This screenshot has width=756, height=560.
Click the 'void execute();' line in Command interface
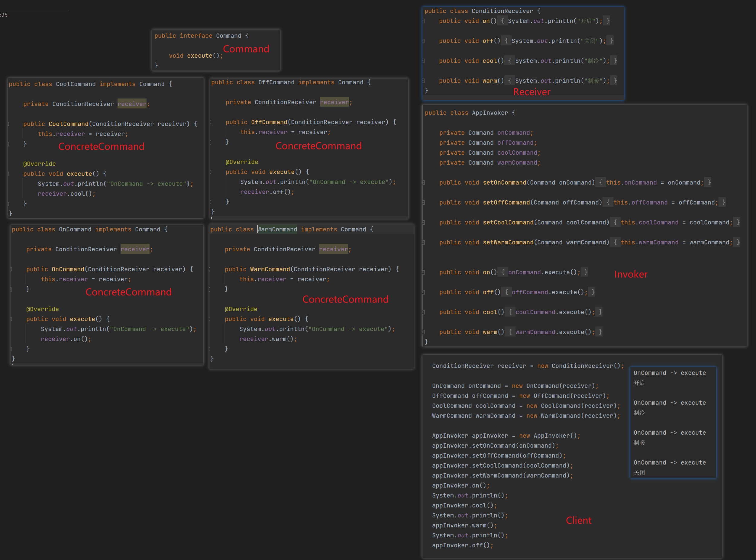pyautogui.click(x=196, y=56)
